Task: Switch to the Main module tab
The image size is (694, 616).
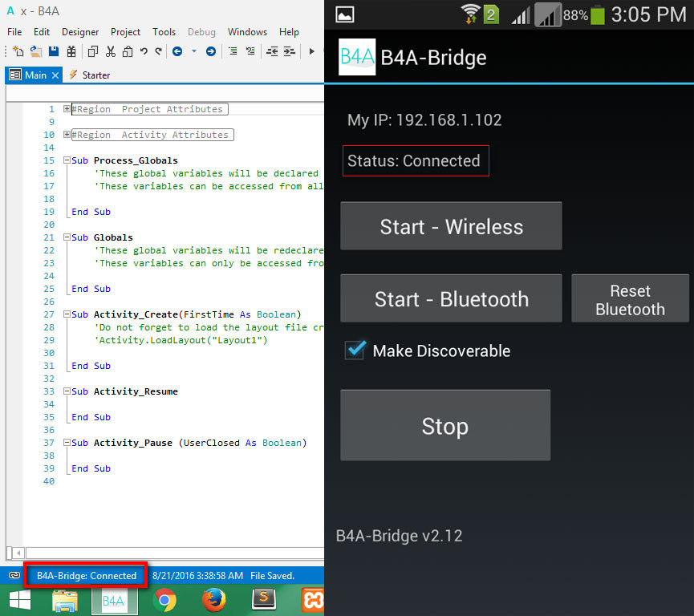Action: click(x=35, y=75)
